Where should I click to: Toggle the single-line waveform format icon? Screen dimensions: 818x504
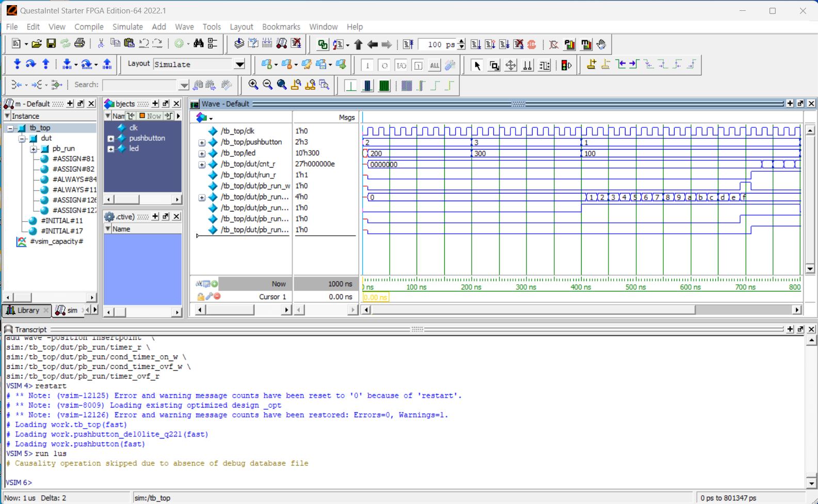[x=350, y=85]
